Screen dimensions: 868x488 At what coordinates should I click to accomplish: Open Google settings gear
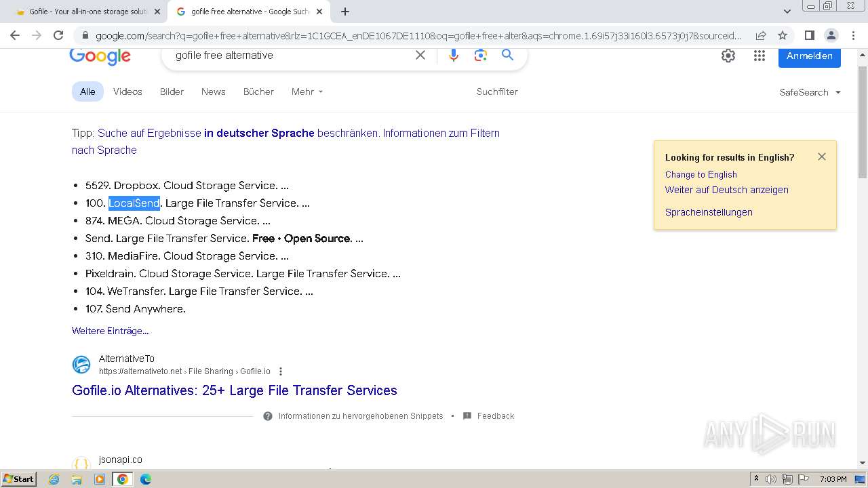click(728, 56)
